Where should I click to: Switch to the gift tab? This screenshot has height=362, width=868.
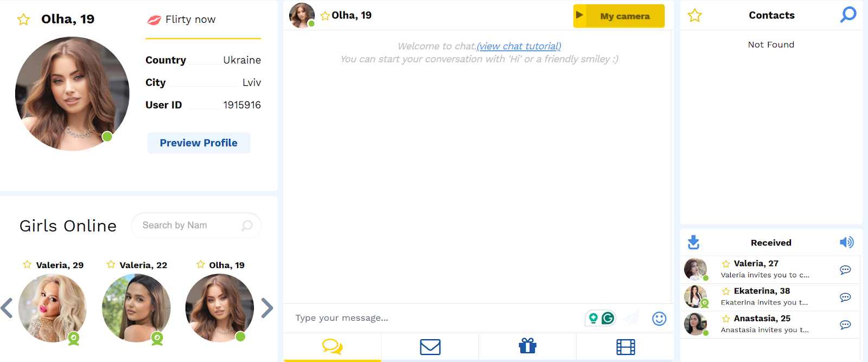tap(527, 346)
